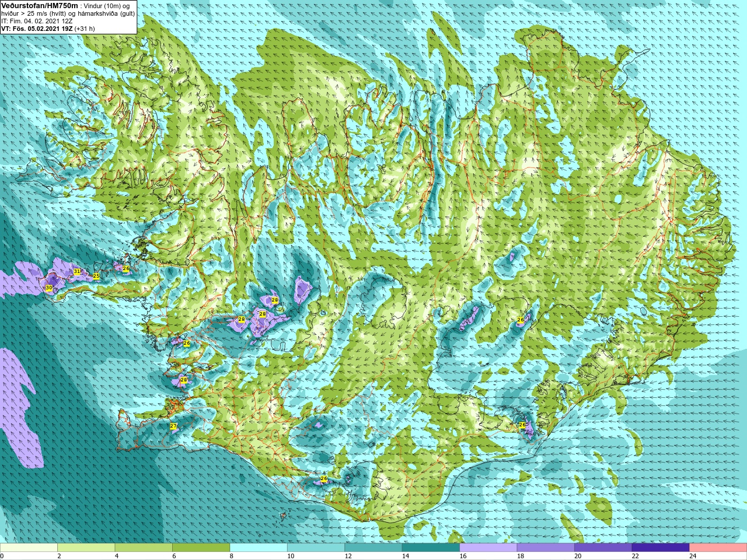The height and width of the screenshot is (560, 747).
Task: Click the 10–12 m/s turquoise legend swatch
Action: coord(316,548)
